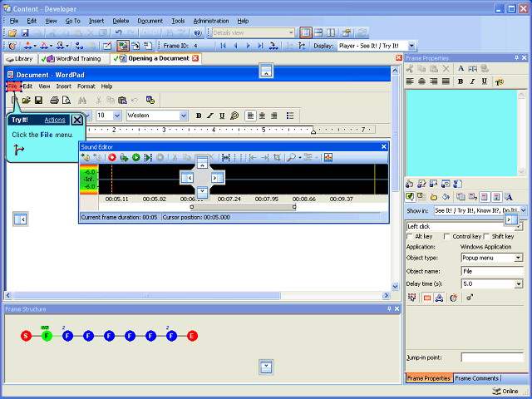Click the undo arrow in main toolbar

pos(118,33)
